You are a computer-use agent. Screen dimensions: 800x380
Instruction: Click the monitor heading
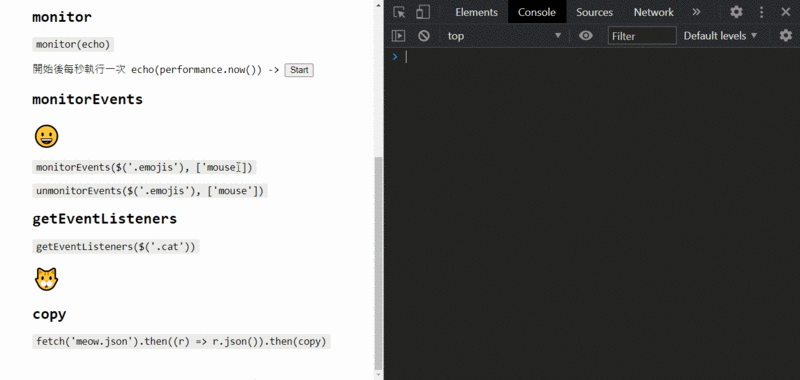coord(62,17)
